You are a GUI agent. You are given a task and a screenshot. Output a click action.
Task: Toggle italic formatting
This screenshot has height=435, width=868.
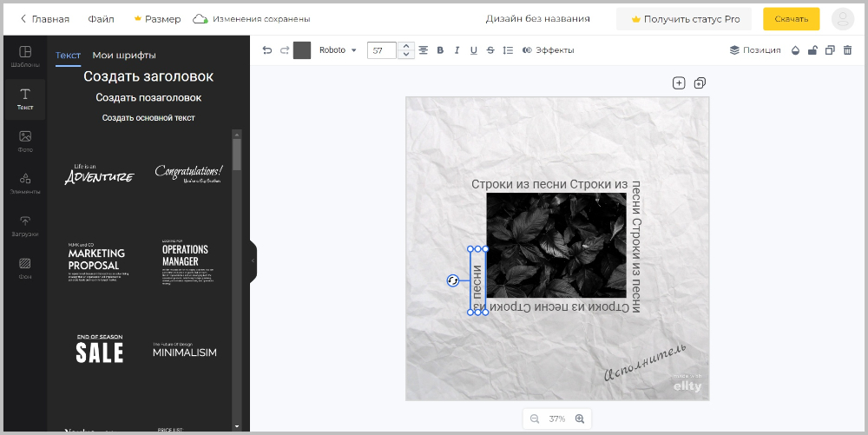click(457, 50)
